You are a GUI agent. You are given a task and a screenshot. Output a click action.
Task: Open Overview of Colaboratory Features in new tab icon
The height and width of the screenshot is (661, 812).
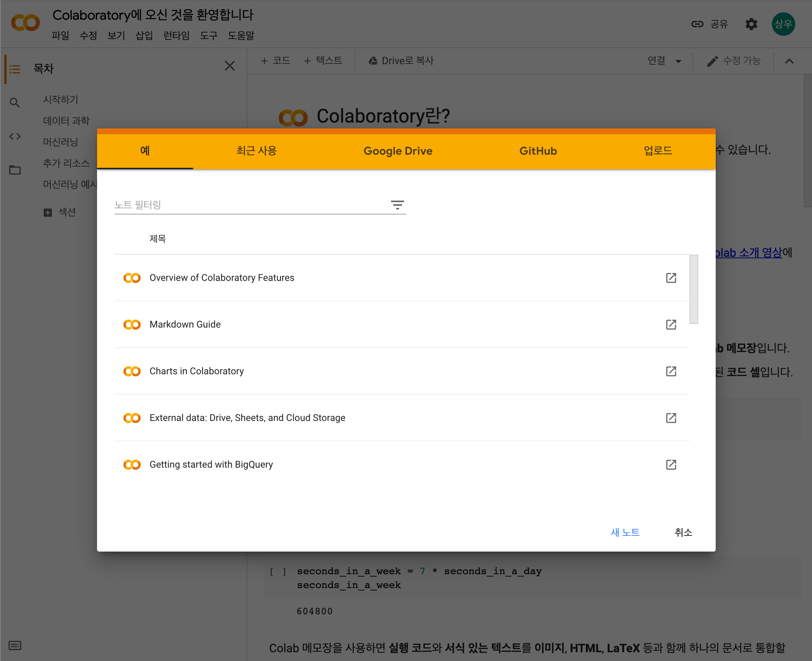671,278
